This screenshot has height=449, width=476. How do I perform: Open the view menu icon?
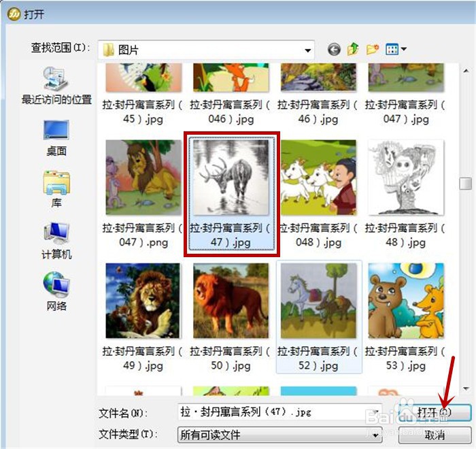coord(392,49)
